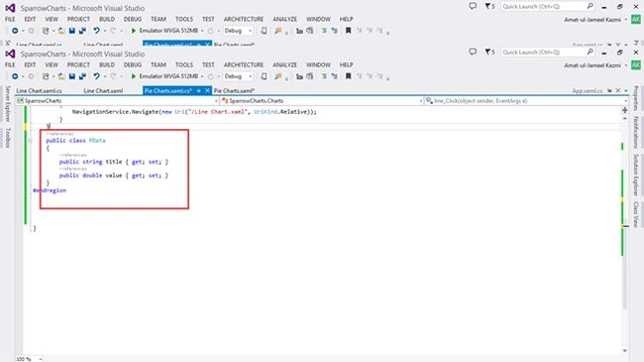Open the open-documents list dropdown arrow
This screenshot has width=644, height=362.
pos(626,90)
